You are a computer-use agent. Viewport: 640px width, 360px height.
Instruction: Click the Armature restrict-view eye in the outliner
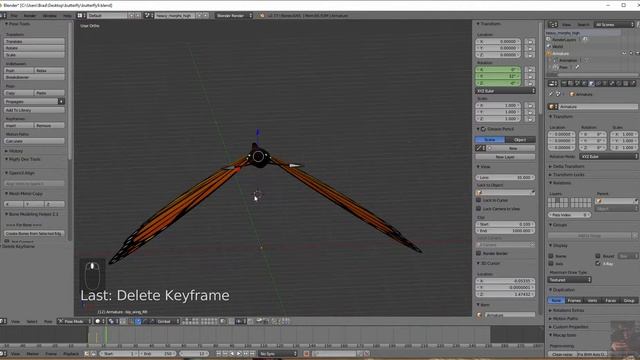(x=624, y=53)
